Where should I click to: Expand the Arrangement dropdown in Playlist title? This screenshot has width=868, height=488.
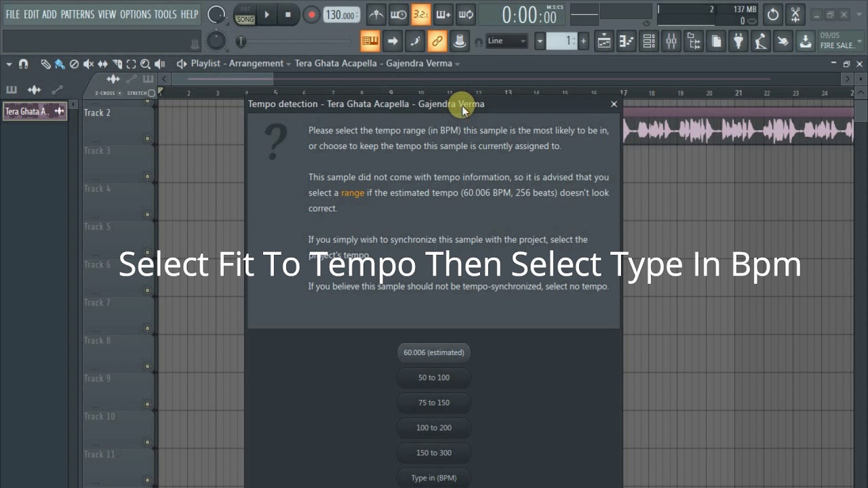[288, 64]
